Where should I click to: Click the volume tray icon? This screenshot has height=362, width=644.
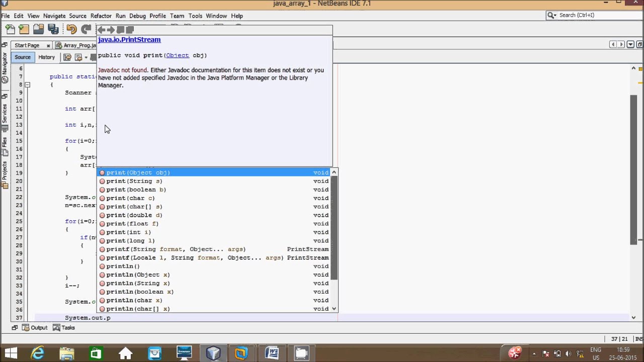(568, 353)
